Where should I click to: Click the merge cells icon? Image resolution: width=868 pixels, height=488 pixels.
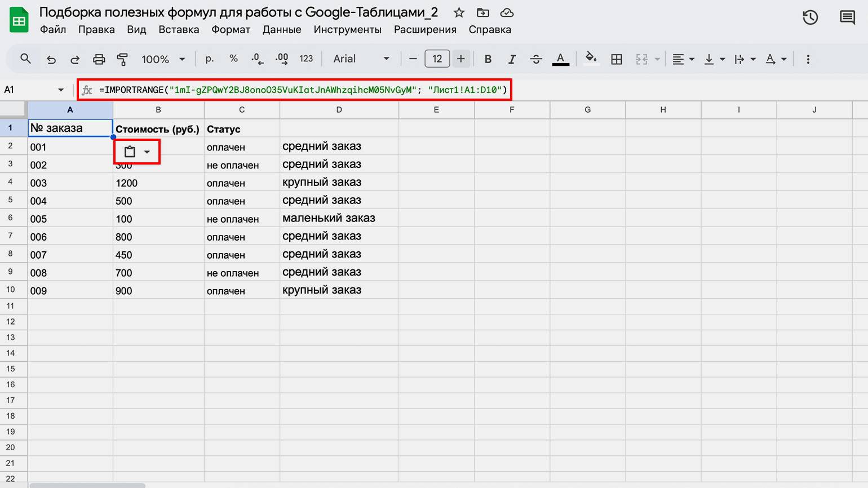pyautogui.click(x=641, y=59)
